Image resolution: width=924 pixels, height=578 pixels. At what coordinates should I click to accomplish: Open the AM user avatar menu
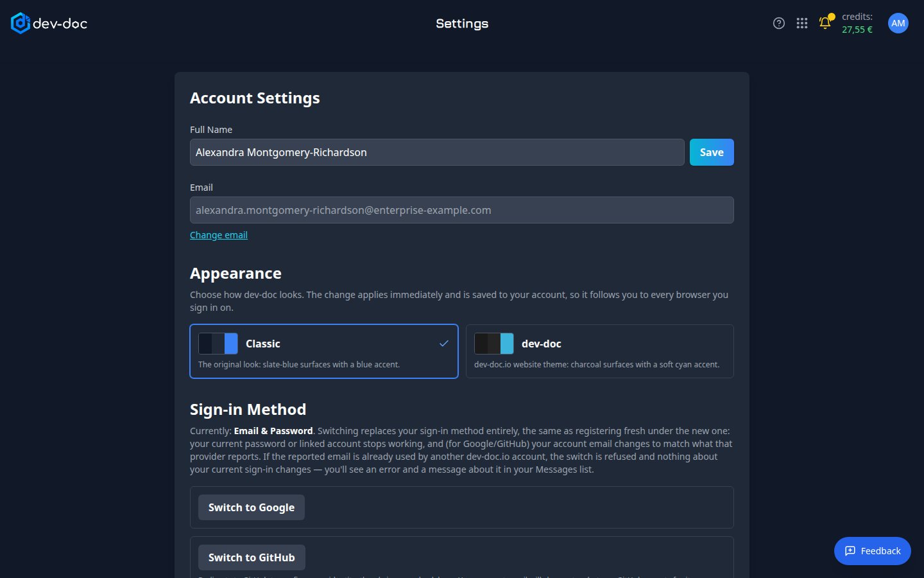(898, 23)
